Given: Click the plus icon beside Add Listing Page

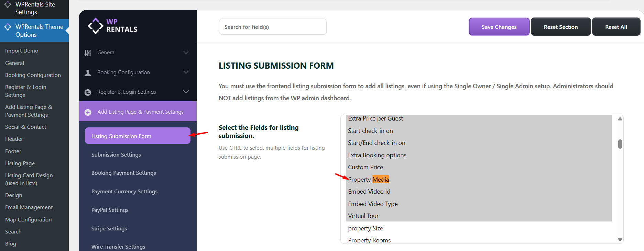Looking at the screenshot, I should point(88,112).
